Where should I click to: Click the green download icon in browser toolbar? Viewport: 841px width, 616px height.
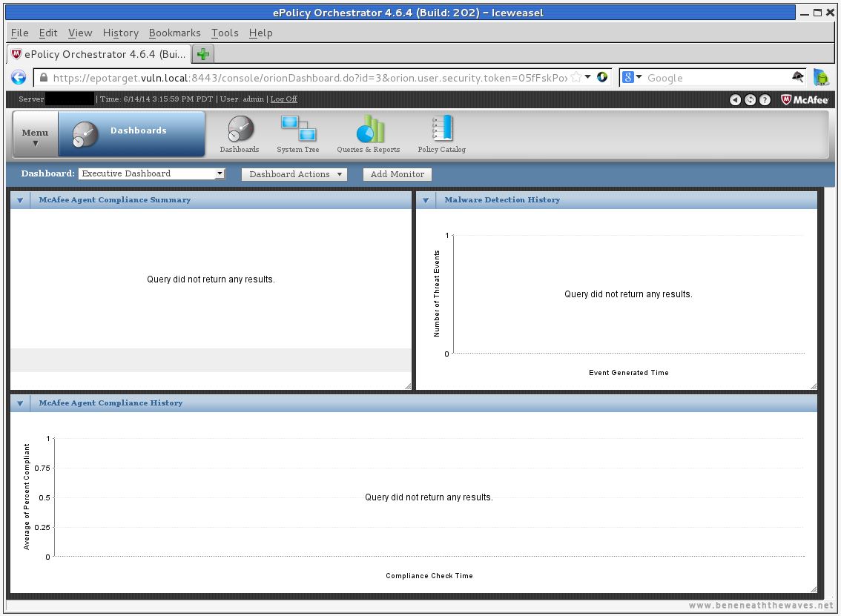click(821, 77)
